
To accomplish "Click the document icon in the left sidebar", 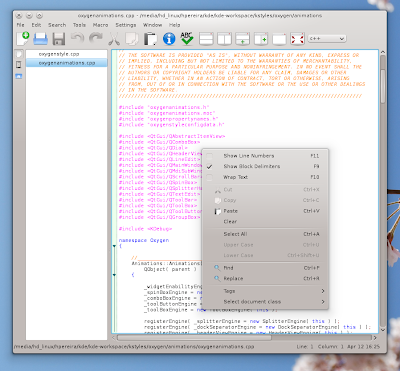I will pyautogui.click(x=19, y=54).
